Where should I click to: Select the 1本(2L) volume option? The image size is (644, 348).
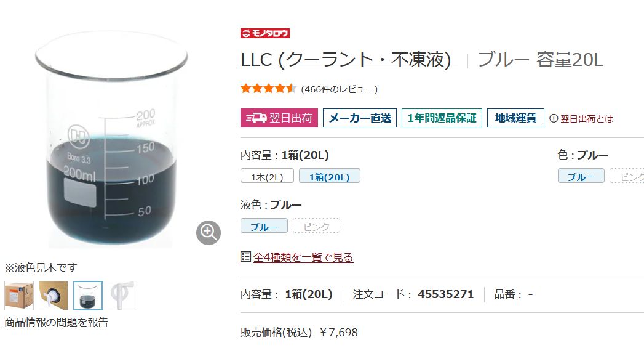click(267, 177)
